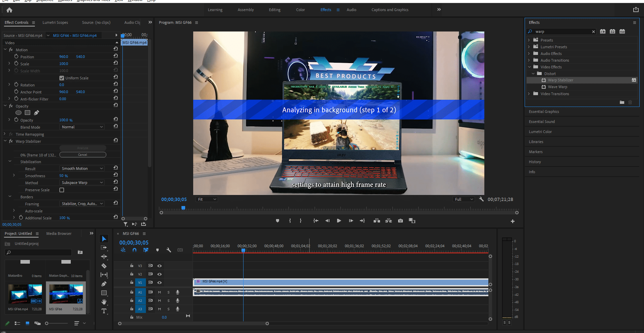This screenshot has height=333, width=644.
Task: Select the Ripple Edit tool
Action: pyautogui.click(x=104, y=257)
